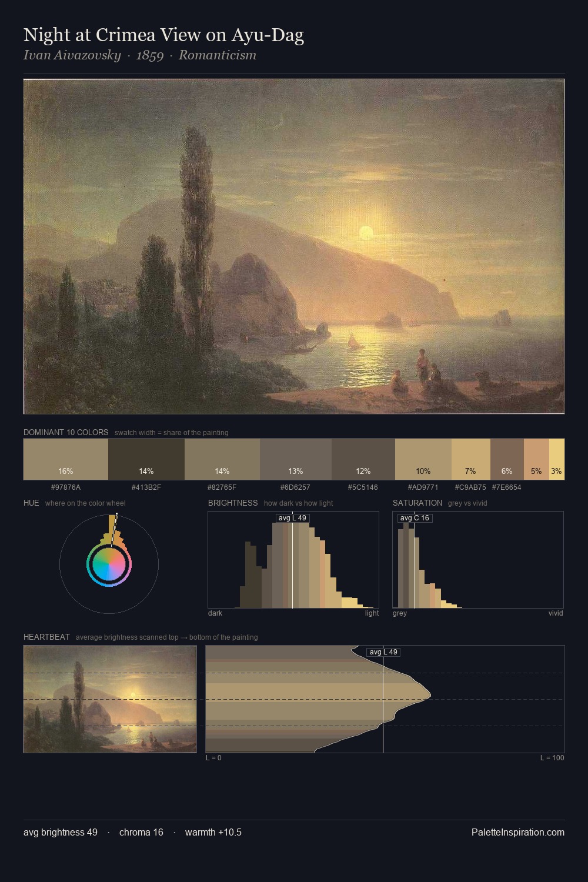Image resolution: width=588 pixels, height=882 pixels.
Task: Click the hex code '#97876A'
Action: [x=66, y=487]
